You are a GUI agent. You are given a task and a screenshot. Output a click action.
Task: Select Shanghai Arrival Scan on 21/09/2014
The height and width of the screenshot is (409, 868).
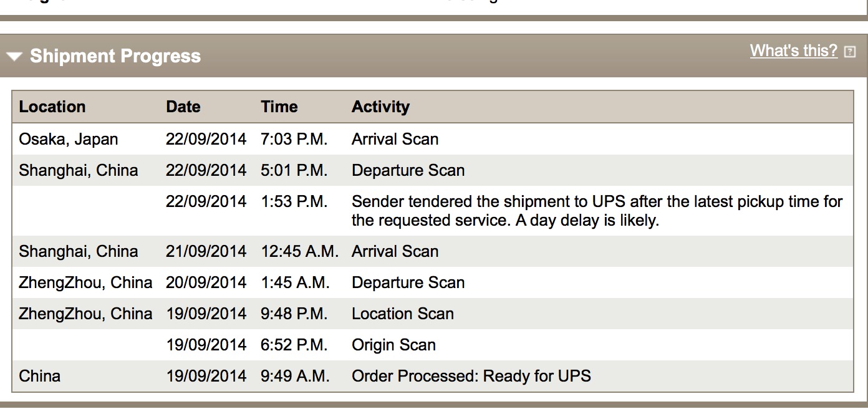pos(395,251)
